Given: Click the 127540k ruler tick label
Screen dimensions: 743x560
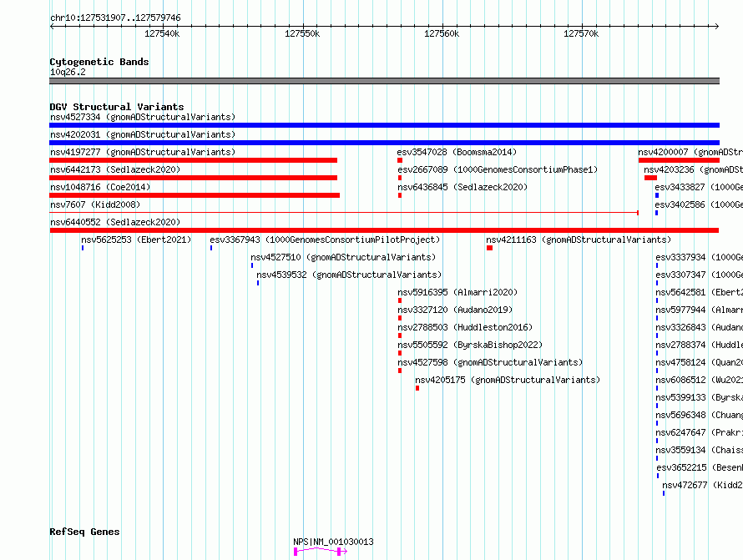Looking at the screenshot, I should (x=162, y=33).
